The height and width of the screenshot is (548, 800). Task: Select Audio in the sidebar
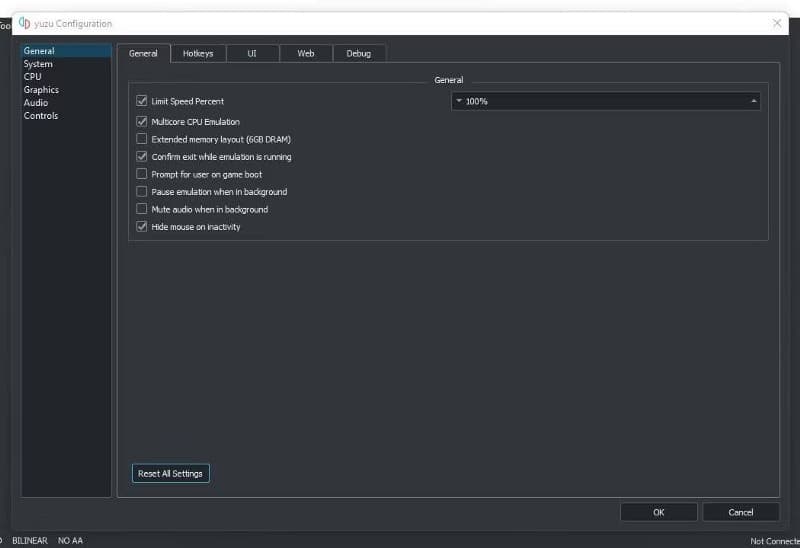66,103
